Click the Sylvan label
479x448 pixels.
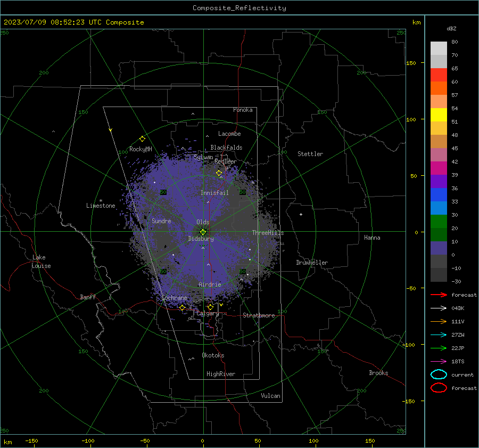[203, 157]
